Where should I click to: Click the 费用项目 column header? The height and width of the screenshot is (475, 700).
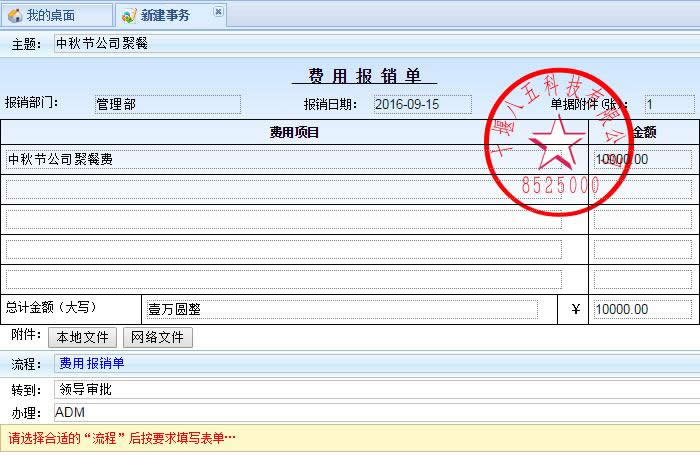coord(294,132)
